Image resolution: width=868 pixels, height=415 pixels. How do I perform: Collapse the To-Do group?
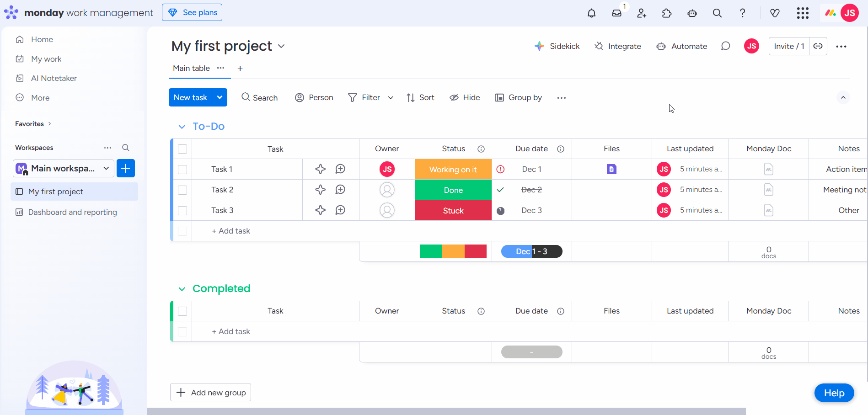(182, 127)
